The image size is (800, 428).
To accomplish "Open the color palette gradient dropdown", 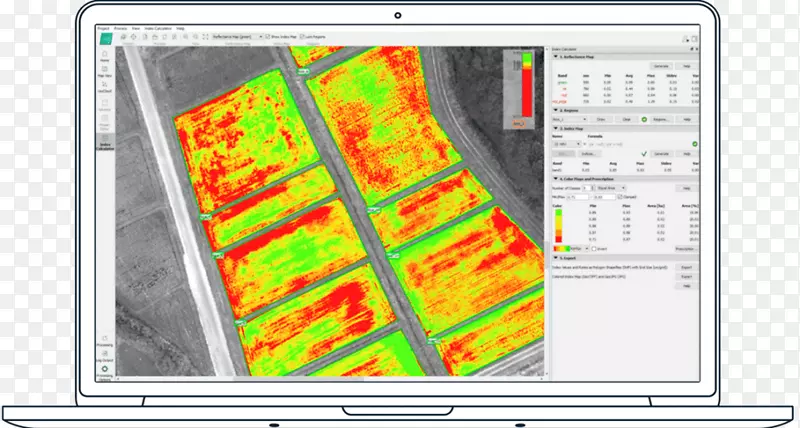I will [x=571, y=249].
